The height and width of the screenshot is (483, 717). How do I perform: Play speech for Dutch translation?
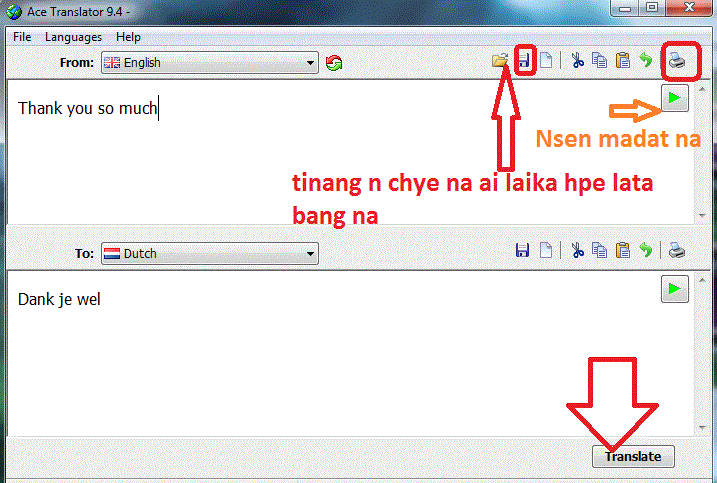coord(674,289)
